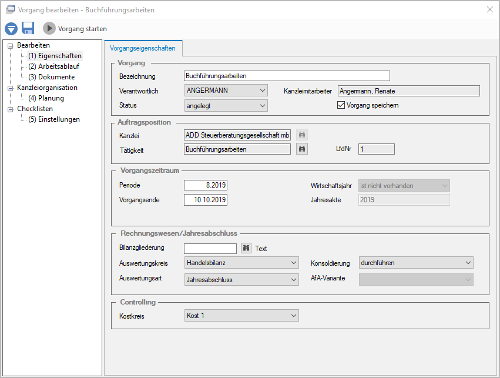
Task: Collapse the Checklisten tree node
Action: click(10, 109)
